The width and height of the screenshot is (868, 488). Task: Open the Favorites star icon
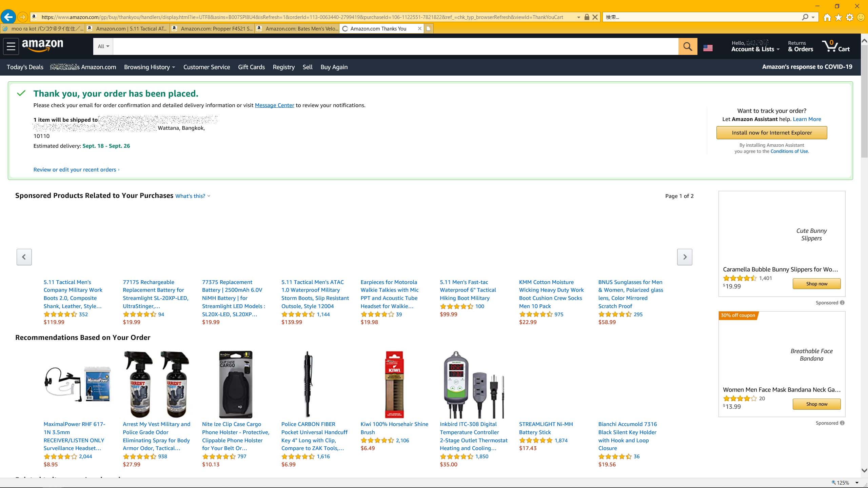coord(839,17)
